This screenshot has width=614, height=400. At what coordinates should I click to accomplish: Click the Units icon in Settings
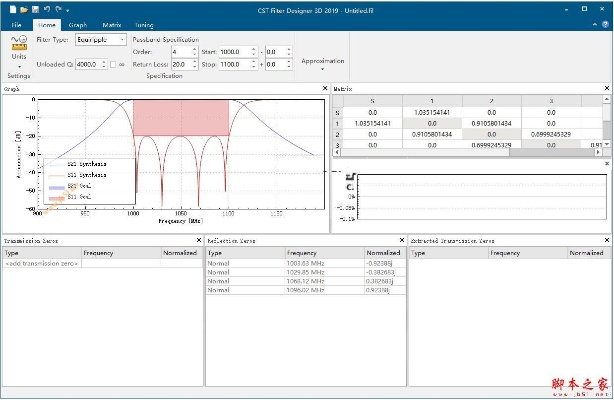pos(18,43)
